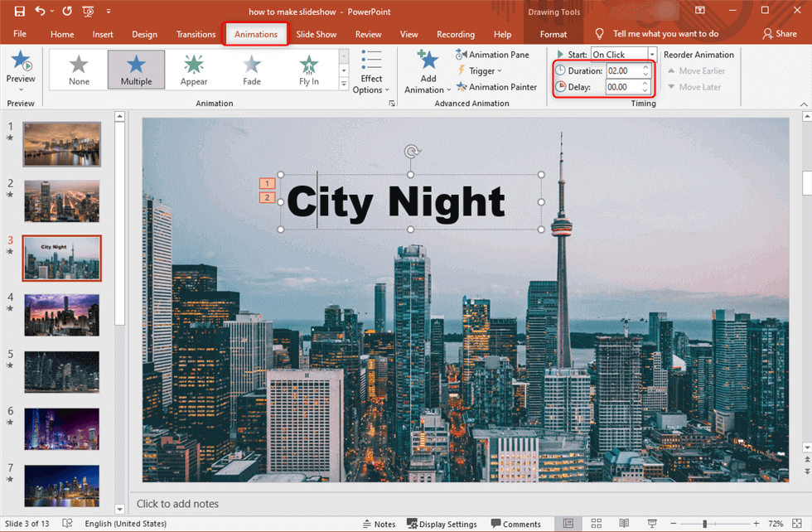The image size is (812, 532).
Task: Open Customize Quick Access Toolbar dropdown
Action: pyautogui.click(x=109, y=11)
